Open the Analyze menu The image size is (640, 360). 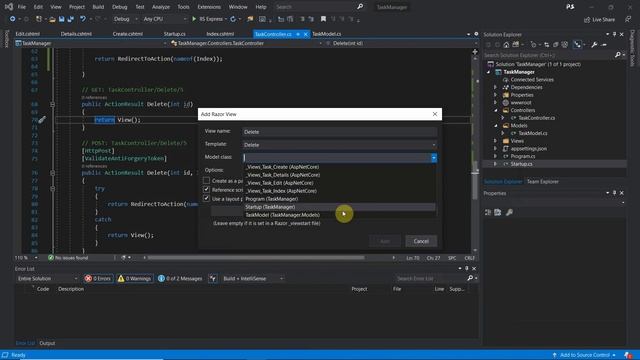pyautogui.click(x=161, y=7)
